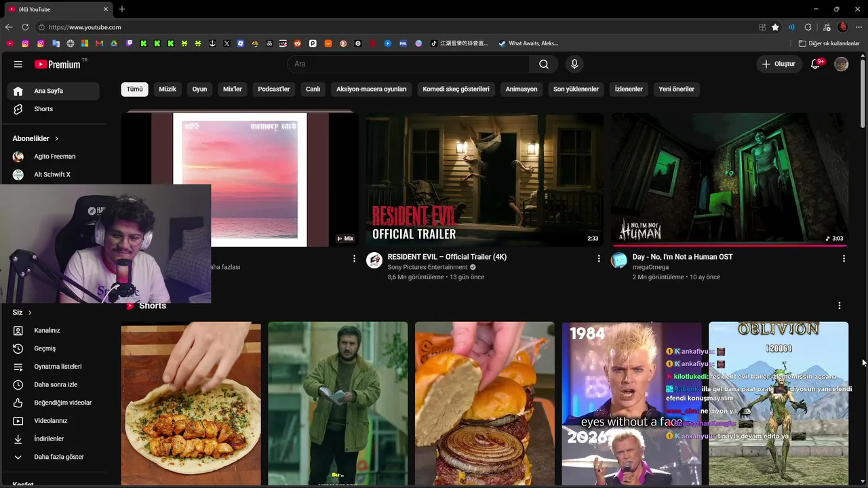Select the Yeni öneriler filter chip
868x488 pixels.
coord(677,89)
